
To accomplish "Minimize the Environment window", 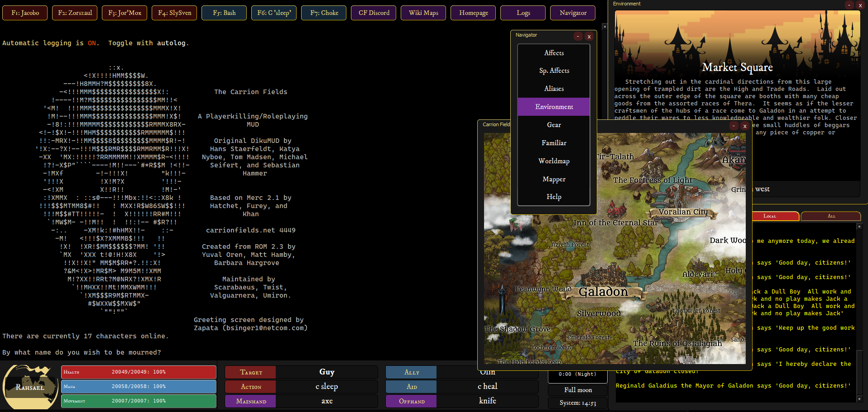I will [x=849, y=5].
